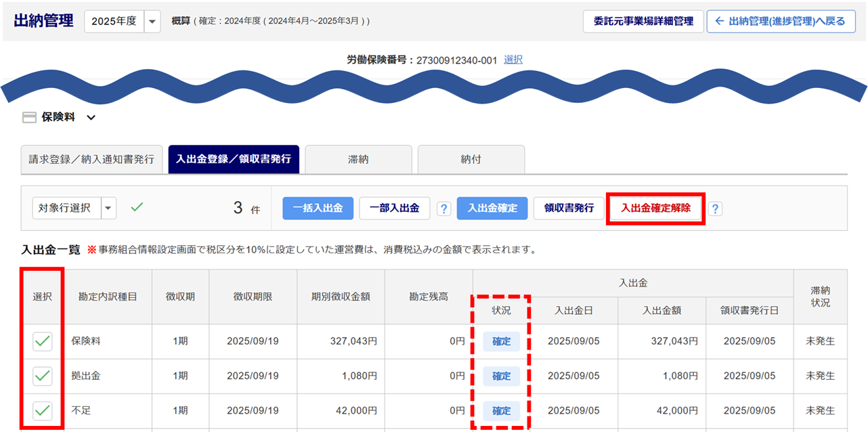
Task: Go back via 出納管理(進捗管理)へ戻る button
Action: 781,21
